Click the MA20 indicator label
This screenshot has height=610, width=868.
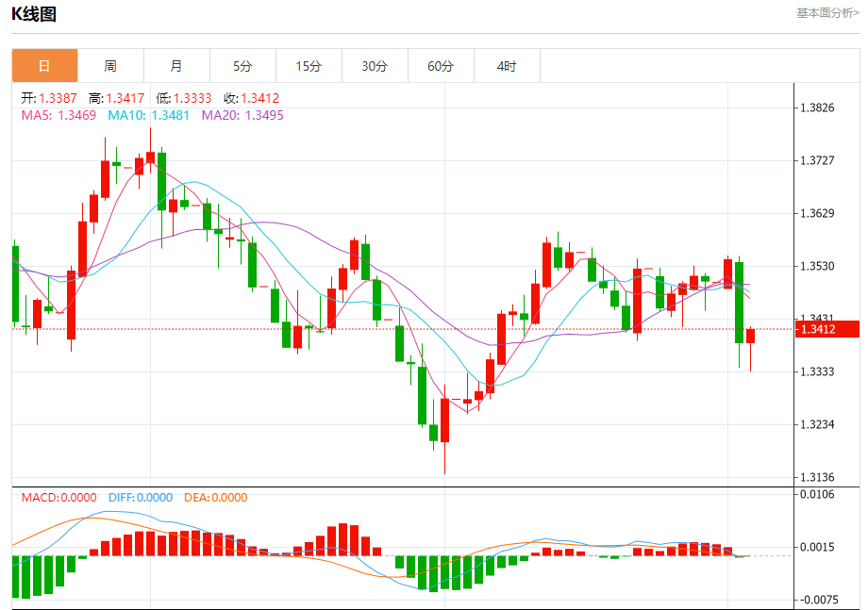pos(242,115)
